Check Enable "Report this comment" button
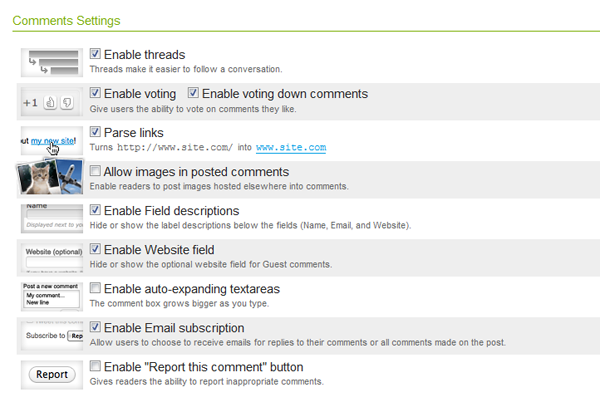Image resolution: width=600 pixels, height=402 pixels. [95, 367]
